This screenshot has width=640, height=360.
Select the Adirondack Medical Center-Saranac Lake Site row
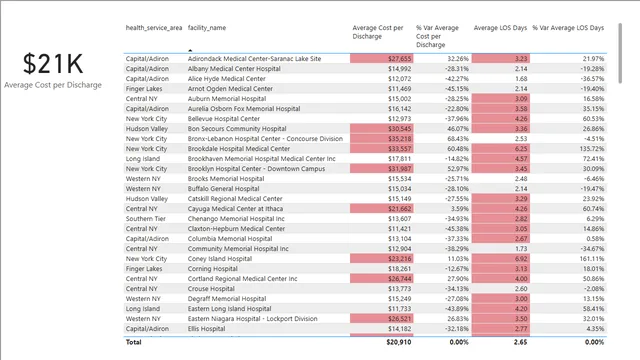tap(365, 59)
